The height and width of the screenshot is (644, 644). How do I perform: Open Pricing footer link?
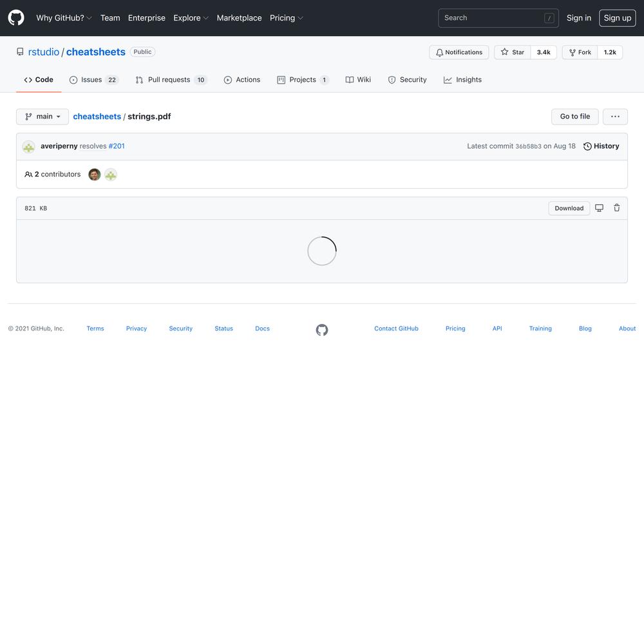[455, 328]
